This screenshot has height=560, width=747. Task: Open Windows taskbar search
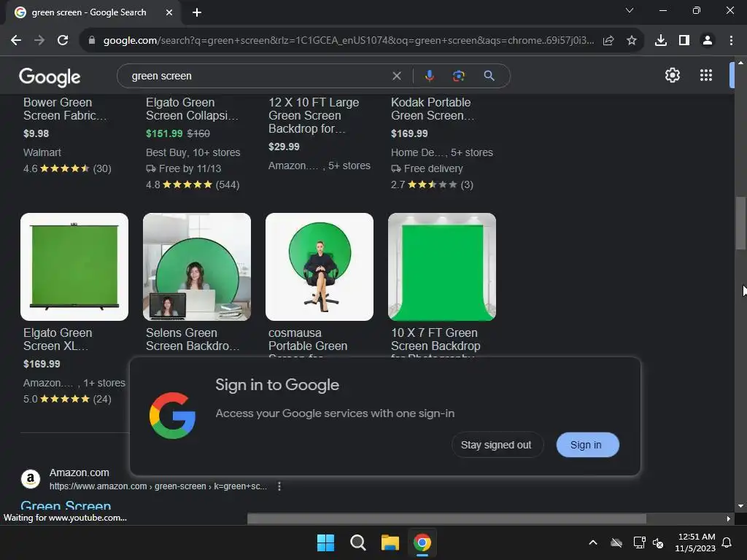(357, 542)
